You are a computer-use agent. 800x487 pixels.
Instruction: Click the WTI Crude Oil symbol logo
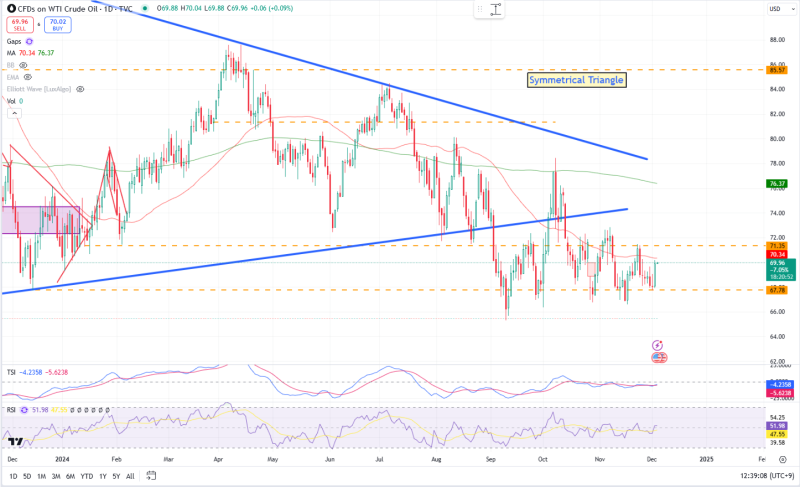[10, 9]
